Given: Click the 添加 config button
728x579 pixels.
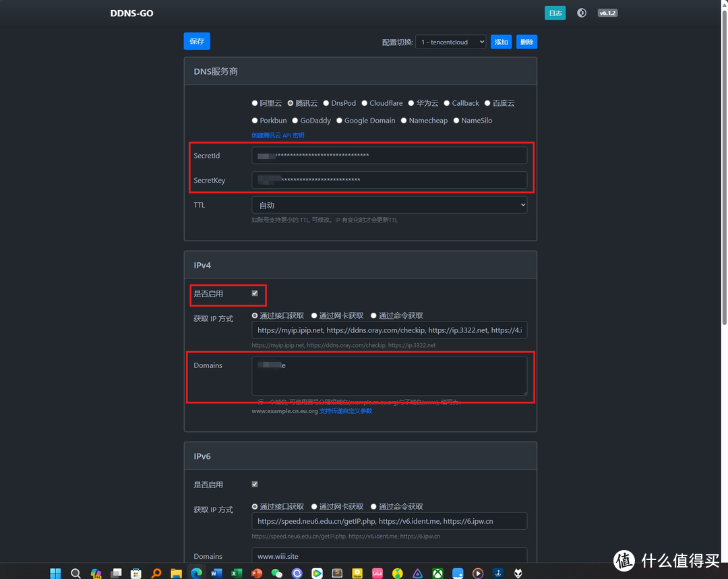Looking at the screenshot, I should (501, 42).
